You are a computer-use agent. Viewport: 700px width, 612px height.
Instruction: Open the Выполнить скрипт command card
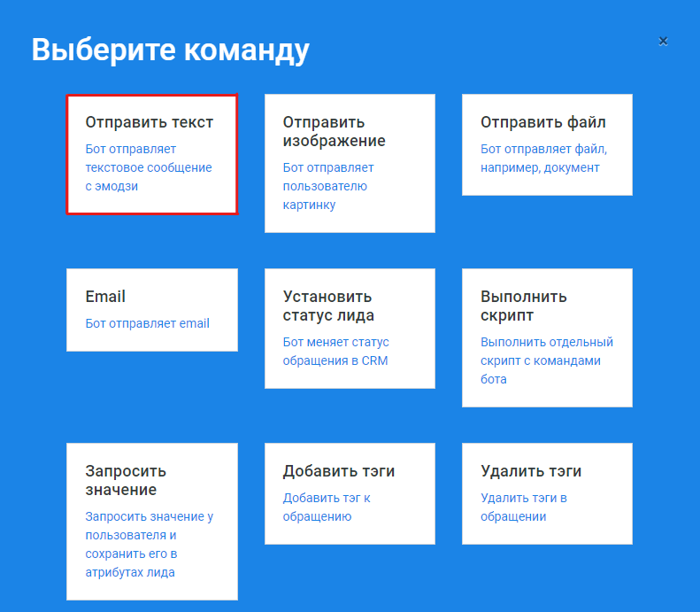click(x=547, y=337)
